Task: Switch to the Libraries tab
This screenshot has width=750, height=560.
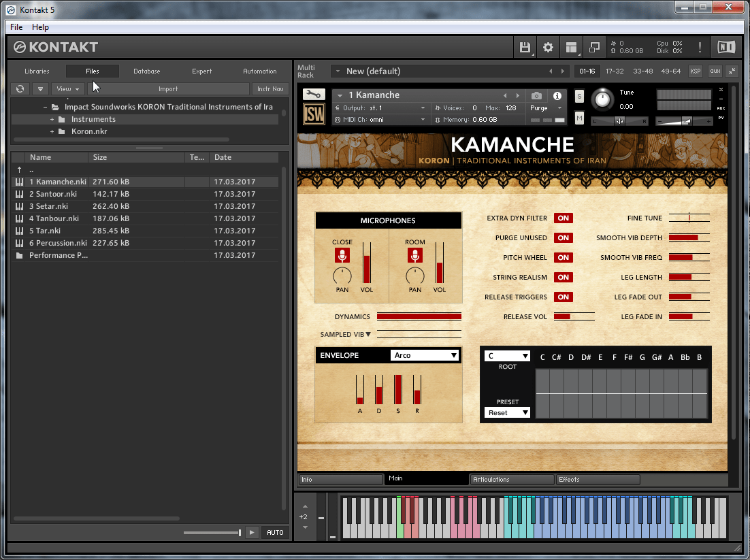Action: coord(37,71)
